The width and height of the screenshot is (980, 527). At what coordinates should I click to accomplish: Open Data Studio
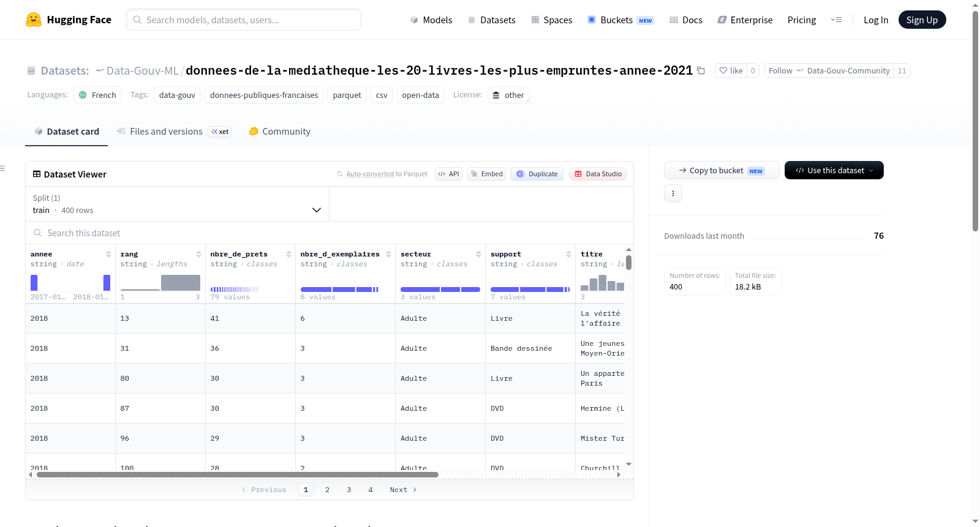[x=598, y=174]
